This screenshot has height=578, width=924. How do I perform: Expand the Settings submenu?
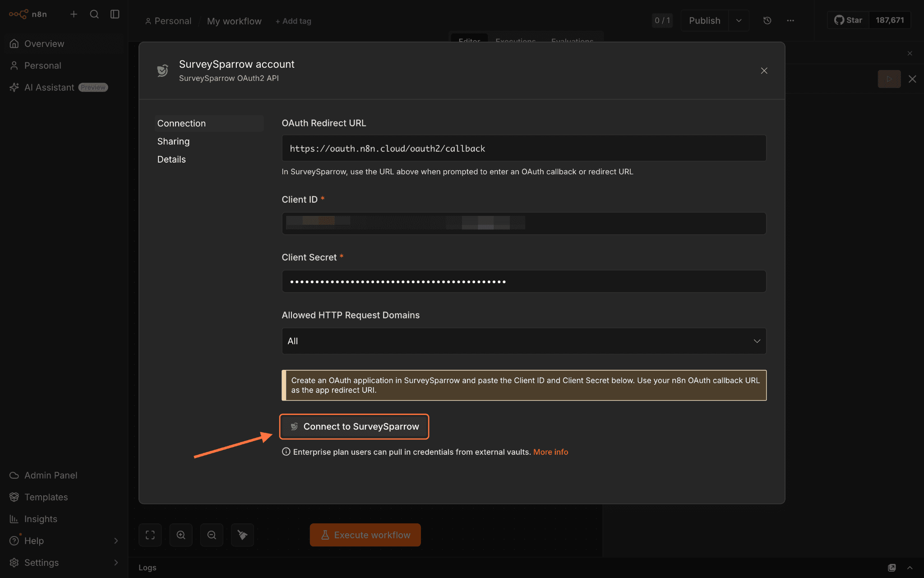(x=116, y=563)
